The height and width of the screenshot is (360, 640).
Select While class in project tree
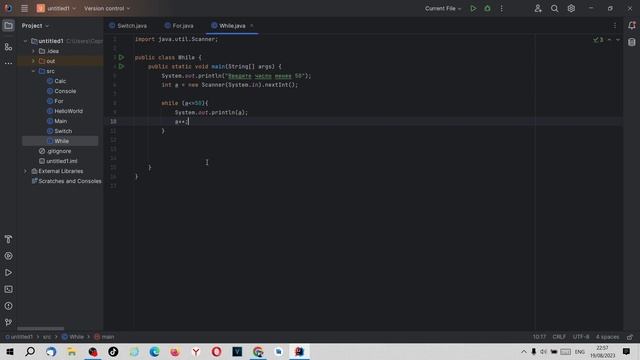[61, 141]
